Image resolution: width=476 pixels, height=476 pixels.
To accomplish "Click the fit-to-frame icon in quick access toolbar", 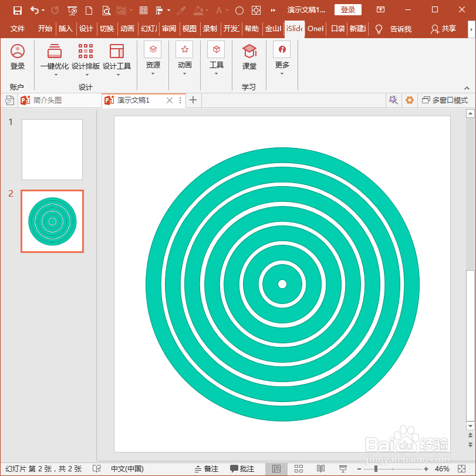I will 256,11.
